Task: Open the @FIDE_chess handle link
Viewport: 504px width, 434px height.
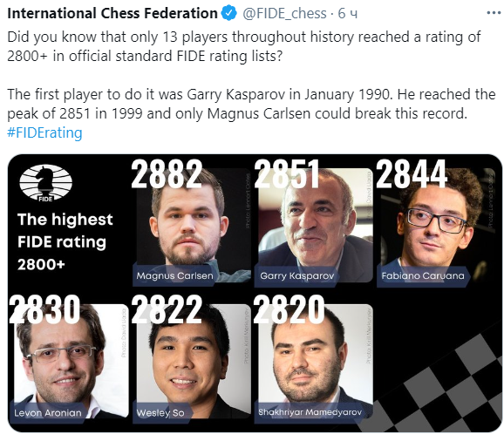Action: 284,13
